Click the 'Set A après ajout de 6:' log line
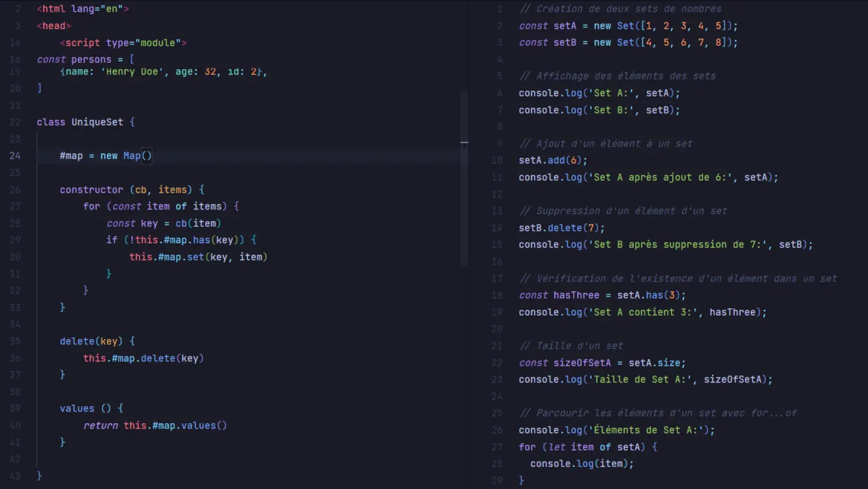Image resolution: width=868 pixels, height=489 pixels. click(x=649, y=177)
